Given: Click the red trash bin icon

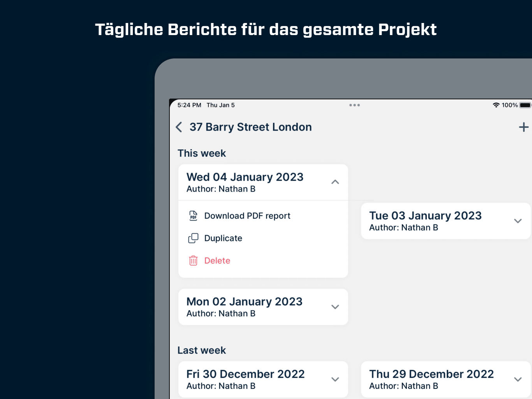Looking at the screenshot, I should pos(193,261).
